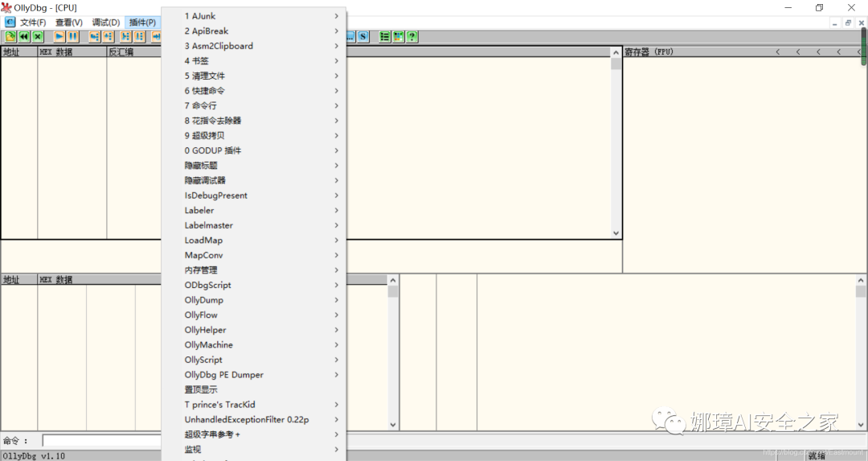868x461 pixels.
Task: Expand the 超级字串参考+ submenu arrow
Action: pyautogui.click(x=337, y=434)
